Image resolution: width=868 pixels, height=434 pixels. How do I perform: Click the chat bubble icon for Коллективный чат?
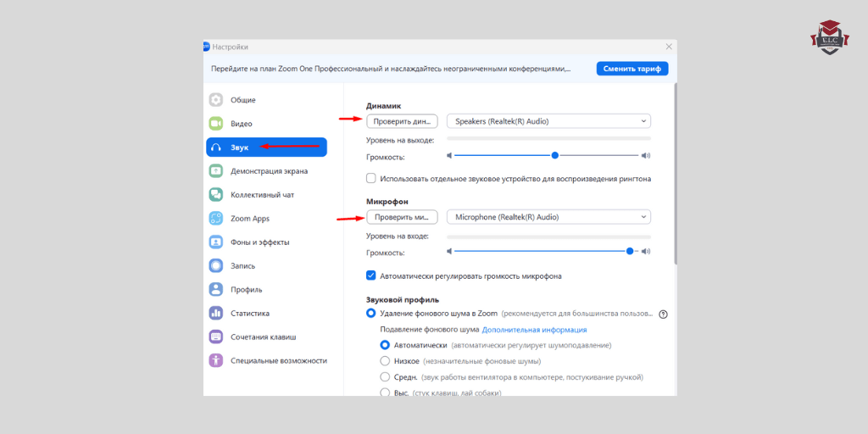[x=216, y=195]
